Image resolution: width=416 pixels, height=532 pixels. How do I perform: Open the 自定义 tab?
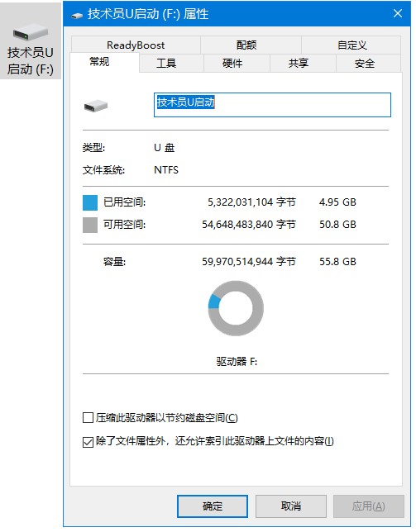(x=351, y=45)
